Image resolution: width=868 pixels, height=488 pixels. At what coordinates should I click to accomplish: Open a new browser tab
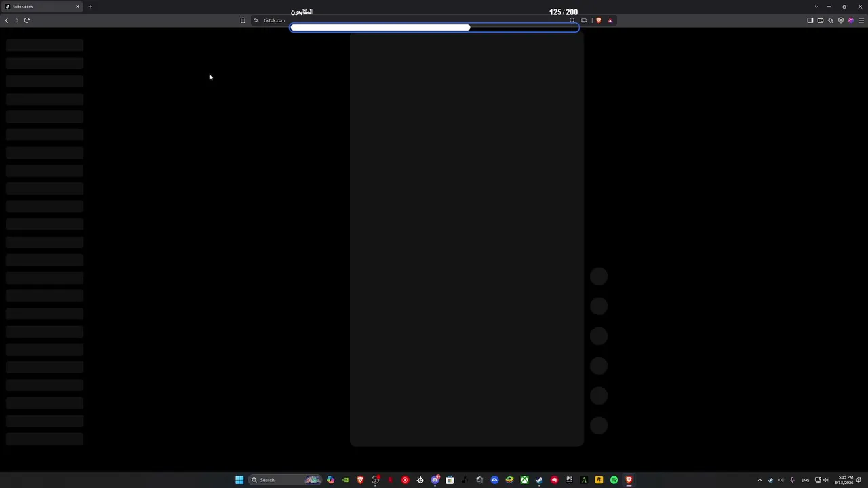click(x=90, y=7)
